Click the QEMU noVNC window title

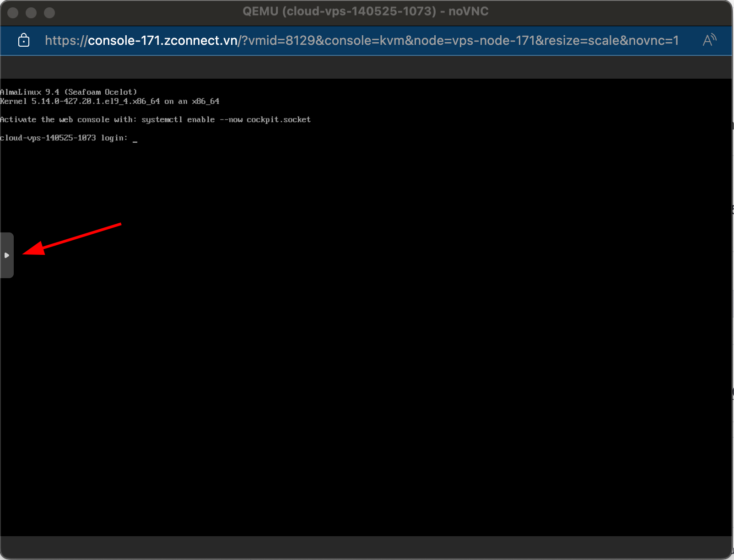click(365, 11)
